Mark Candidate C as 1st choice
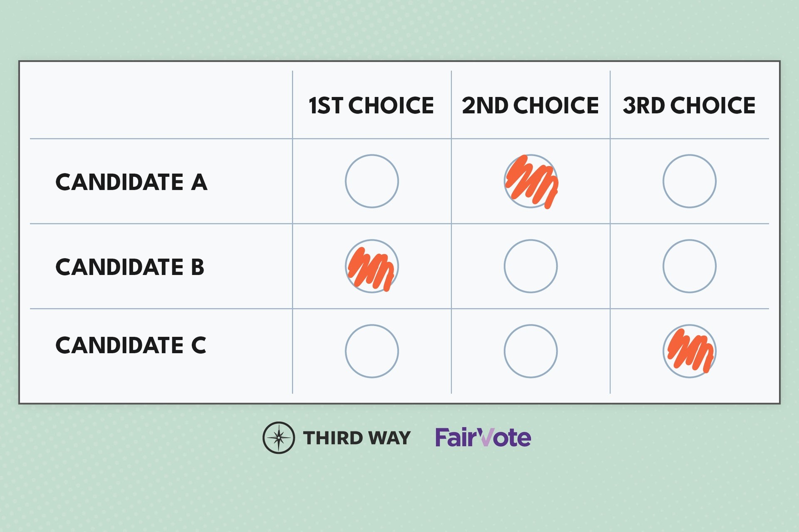Viewport: 799px width, 532px height. pyautogui.click(x=372, y=351)
